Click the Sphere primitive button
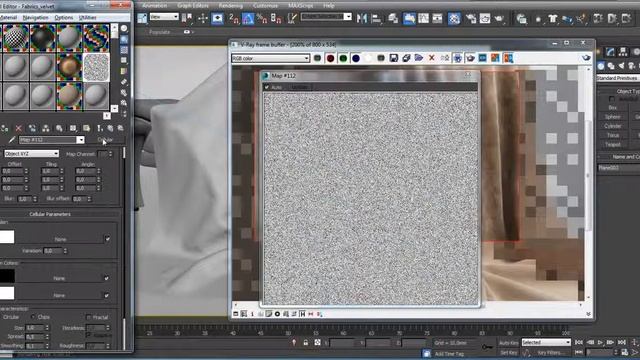The height and width of the screenshot is (360, 640). coord(613,117)
